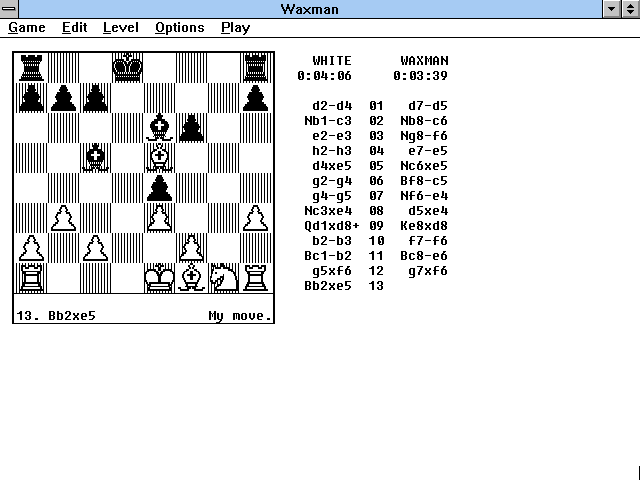Choose the white pawn on f2
Image resolution: width=640 pixels, height=480 pixels.
coord(191,248)
